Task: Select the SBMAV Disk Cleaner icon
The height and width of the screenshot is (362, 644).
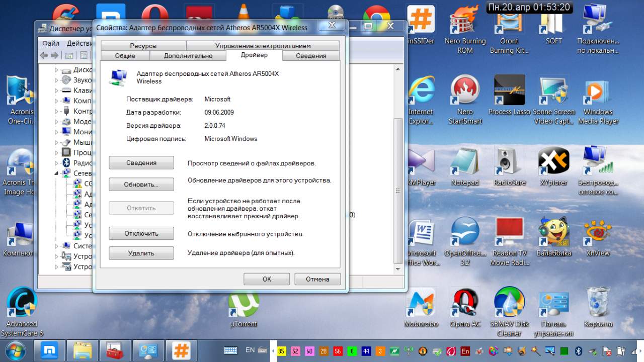Action: point(509,312)
